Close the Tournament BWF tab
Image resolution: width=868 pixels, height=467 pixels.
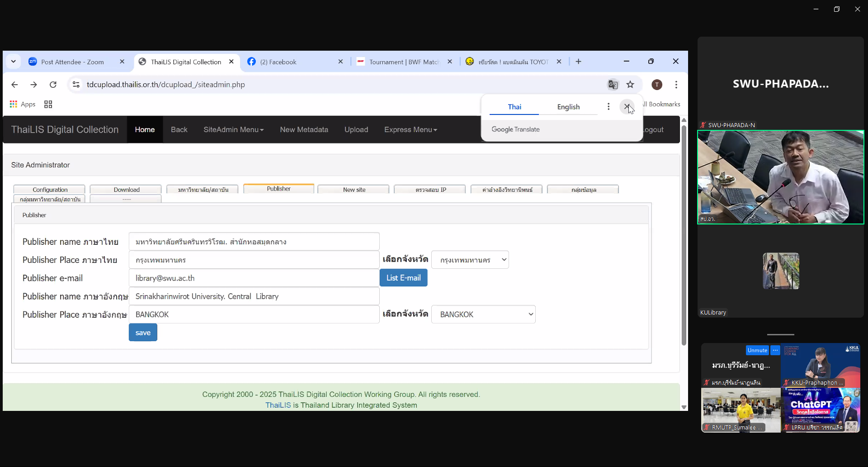click(450, 62)
